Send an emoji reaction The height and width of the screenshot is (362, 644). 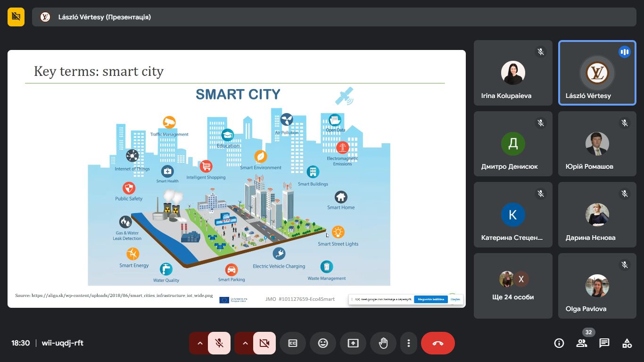(x=323, y=343)
